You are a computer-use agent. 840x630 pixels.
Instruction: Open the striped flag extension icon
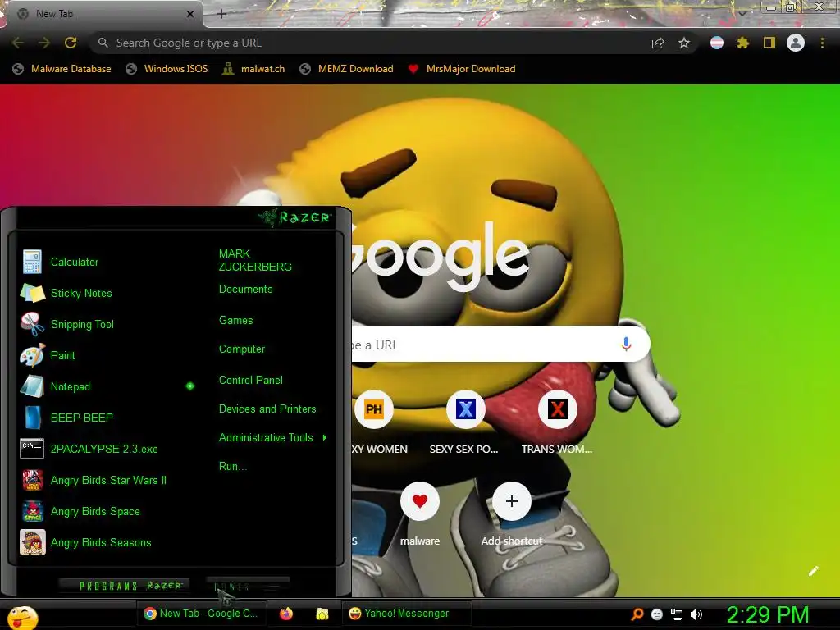[717, 43]
